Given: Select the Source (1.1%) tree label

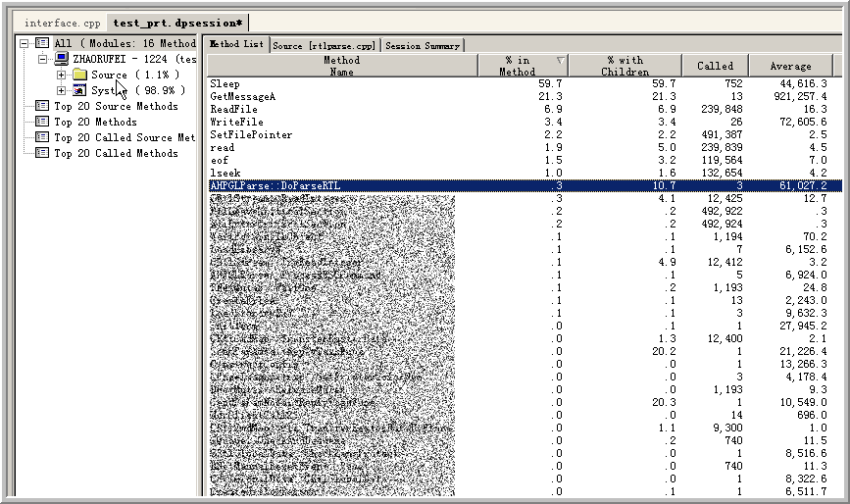Looking at the screenshot, I should (135, 75).
